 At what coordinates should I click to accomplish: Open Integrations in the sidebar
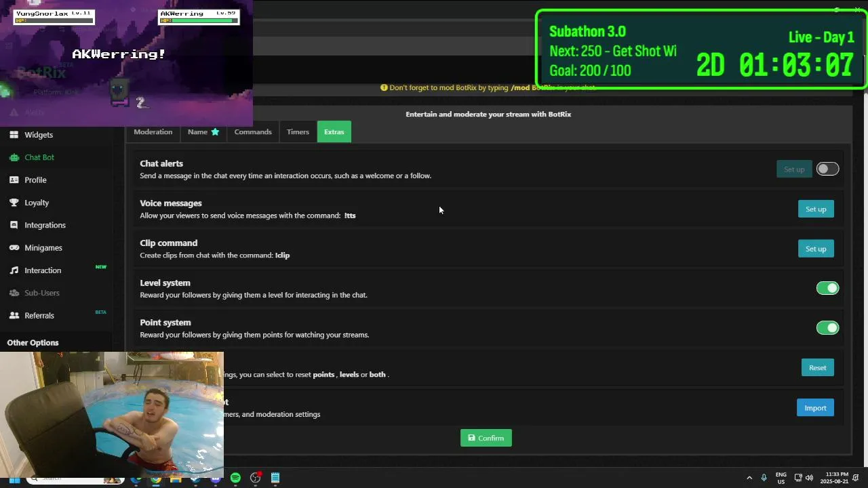point(45,225)
